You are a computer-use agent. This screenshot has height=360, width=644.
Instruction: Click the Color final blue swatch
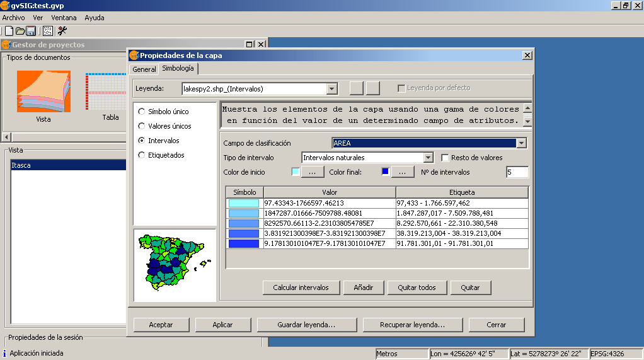click(385, 171)
